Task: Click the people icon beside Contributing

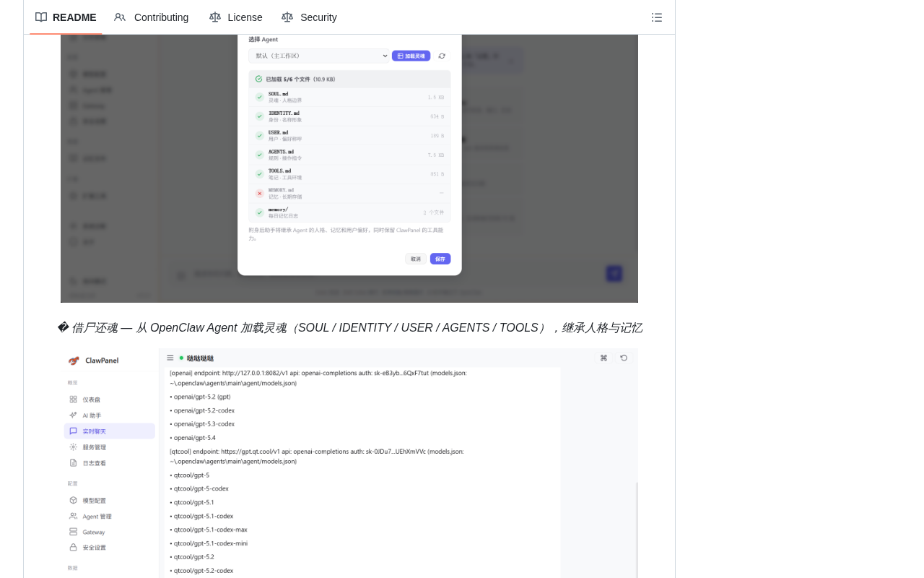Action: coord(120,17)
